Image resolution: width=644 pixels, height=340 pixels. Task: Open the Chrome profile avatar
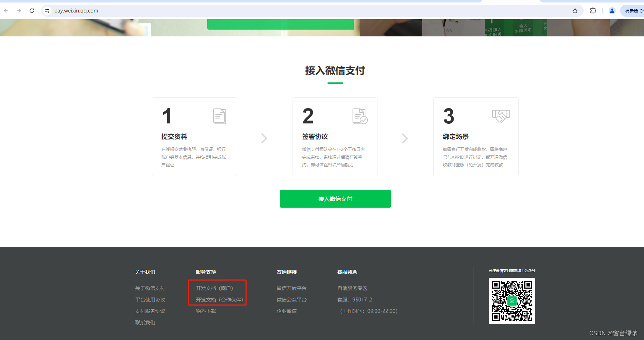coord(612,11)
